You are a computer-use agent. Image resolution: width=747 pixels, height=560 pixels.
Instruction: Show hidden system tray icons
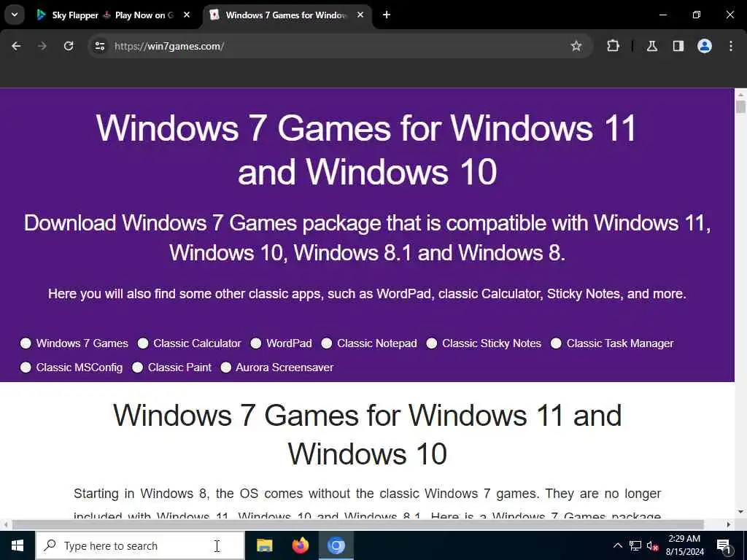point(617,545)
